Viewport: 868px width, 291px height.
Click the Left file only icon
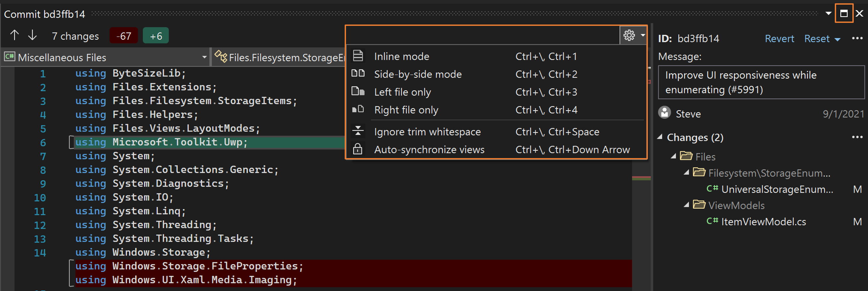click(358, 91)
